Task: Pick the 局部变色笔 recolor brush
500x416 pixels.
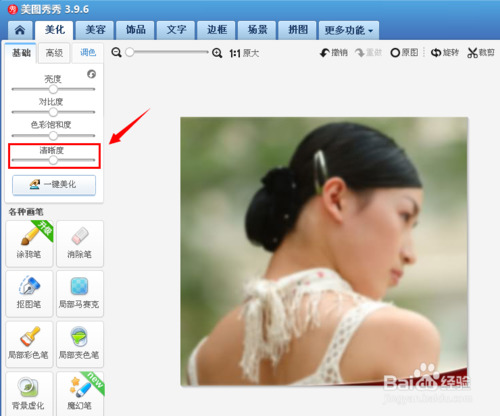Action: tap(80, 344)
